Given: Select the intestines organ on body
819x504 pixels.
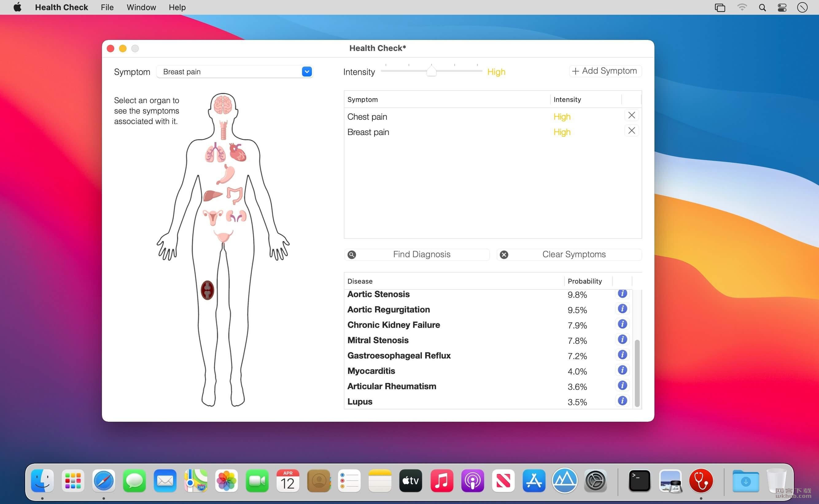Looking at the screenshot, I should pos(235,195).
